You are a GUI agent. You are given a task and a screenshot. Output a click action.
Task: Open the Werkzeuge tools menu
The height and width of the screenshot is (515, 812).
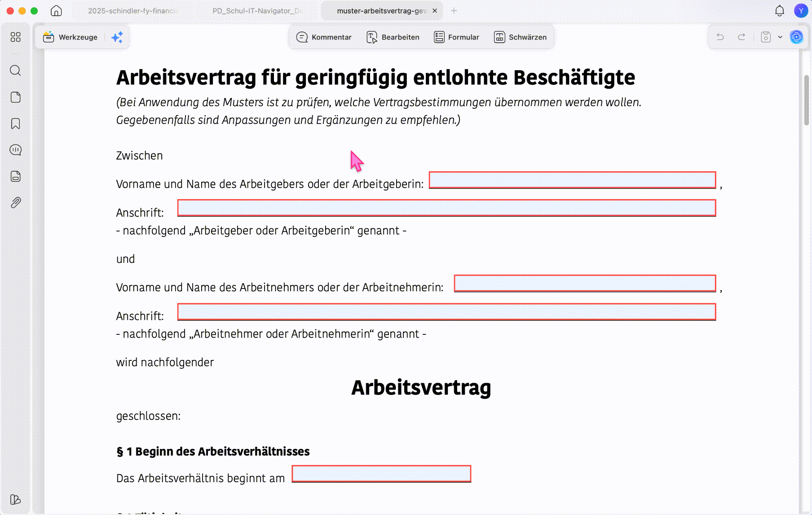pos(70,37)
